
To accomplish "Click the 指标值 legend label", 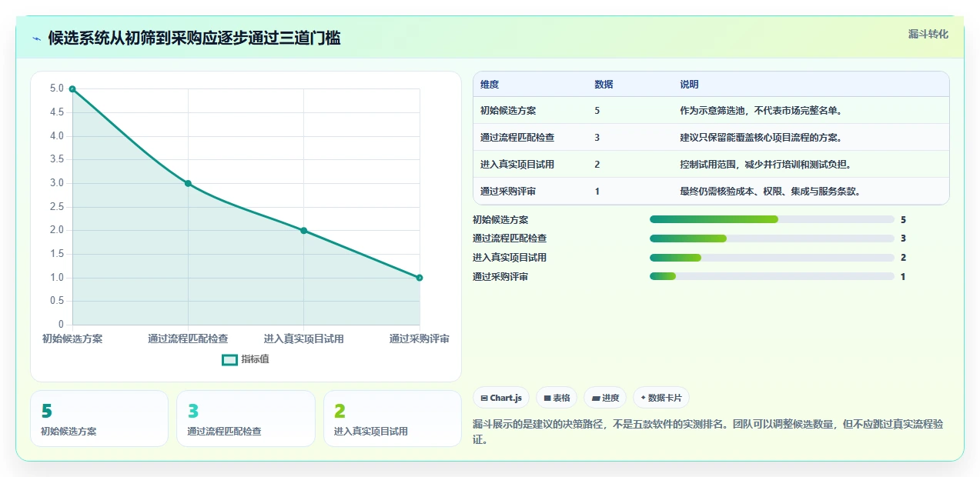I will (255, 359).
